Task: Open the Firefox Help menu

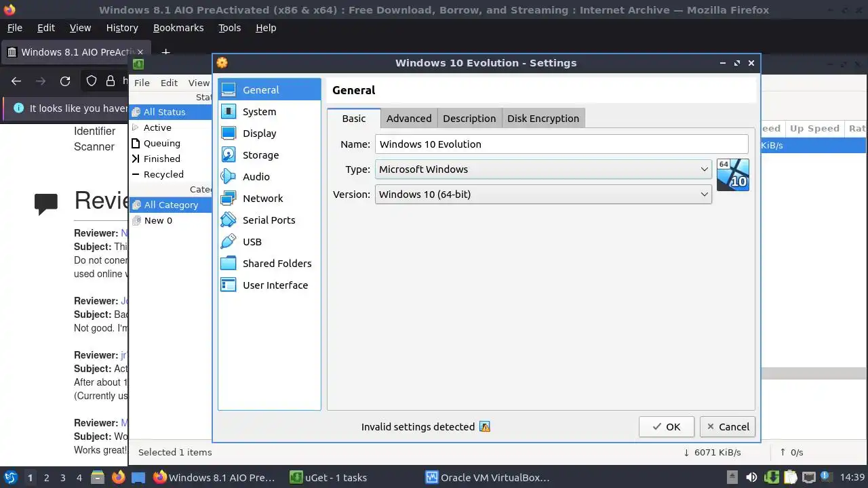Action: pyautogui.click(x=266, y=28)
